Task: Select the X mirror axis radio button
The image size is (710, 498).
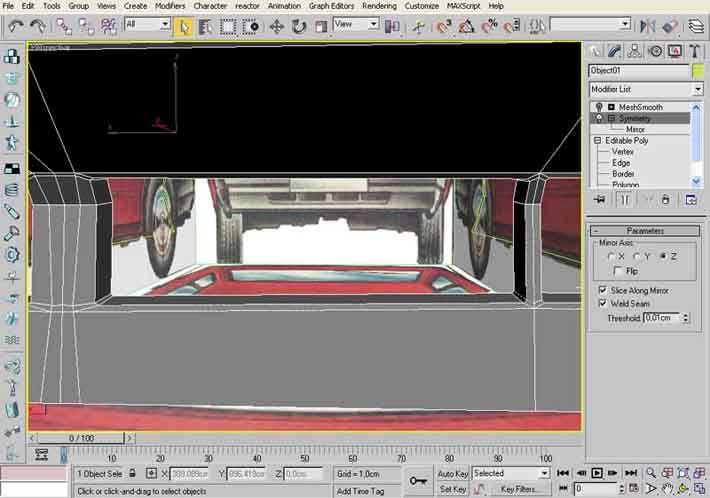Action: point(612,256)
